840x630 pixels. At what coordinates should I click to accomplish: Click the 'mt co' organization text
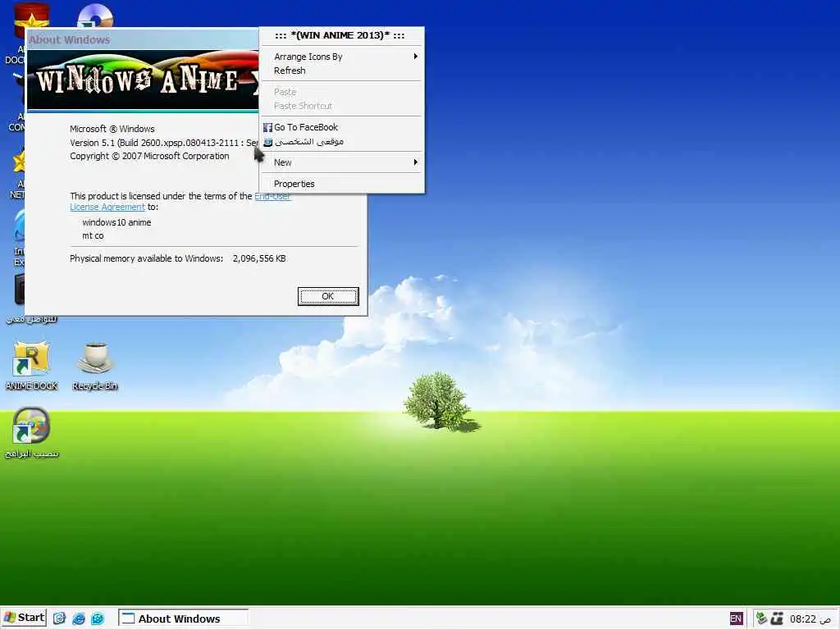[x=94, y=235]
